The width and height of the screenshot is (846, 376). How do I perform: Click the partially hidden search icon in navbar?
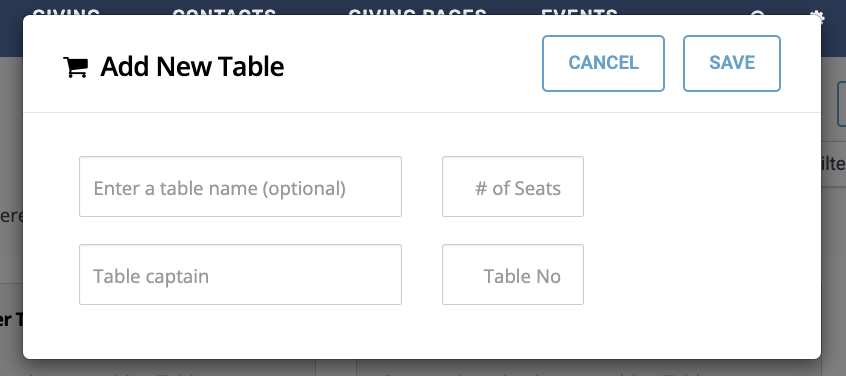[x=758, y=13]
